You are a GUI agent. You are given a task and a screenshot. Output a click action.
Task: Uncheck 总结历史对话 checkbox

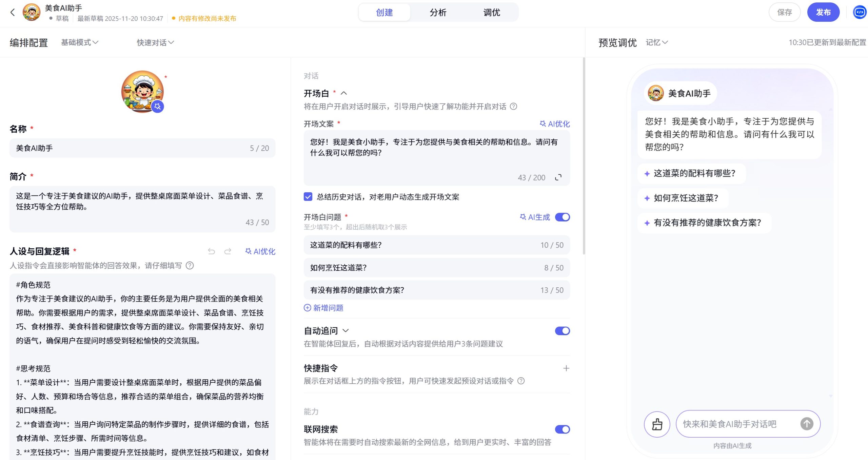[x=308, y=197]
